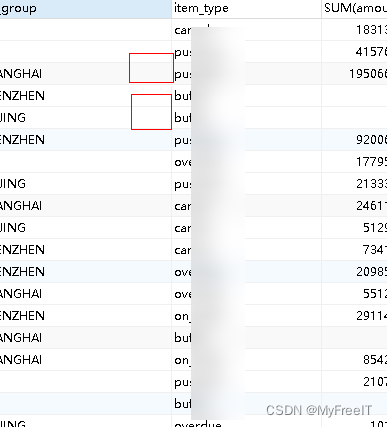Select the amount cell starting 92006

point(354,140)
